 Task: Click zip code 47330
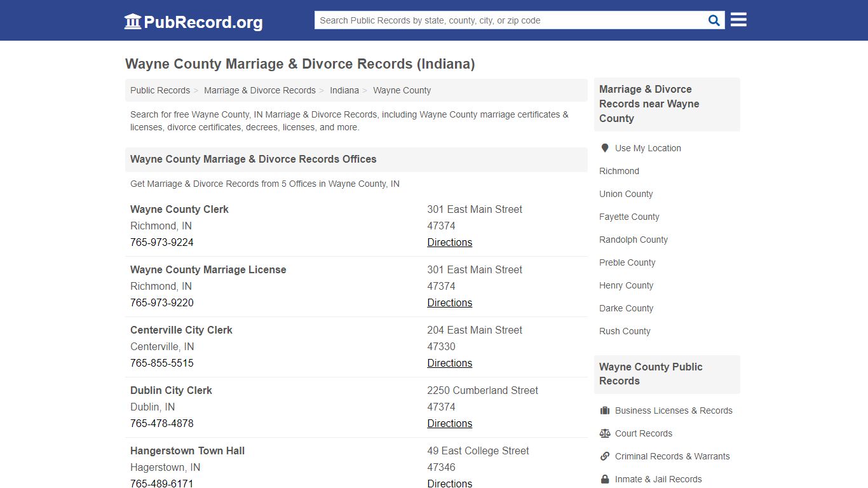point(441,346)
